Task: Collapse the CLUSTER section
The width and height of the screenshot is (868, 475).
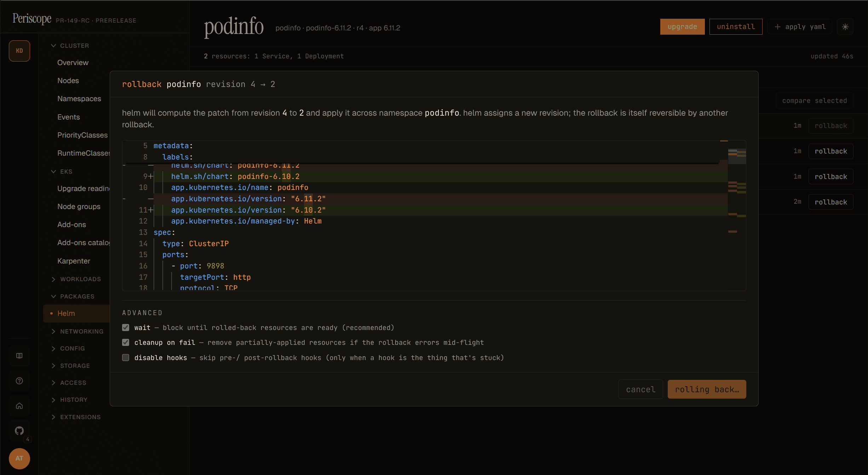Action: point(70,46)
